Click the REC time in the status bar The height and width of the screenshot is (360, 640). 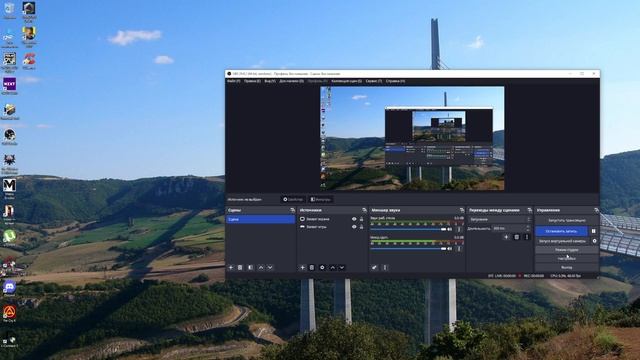click(x=534, y=276)
